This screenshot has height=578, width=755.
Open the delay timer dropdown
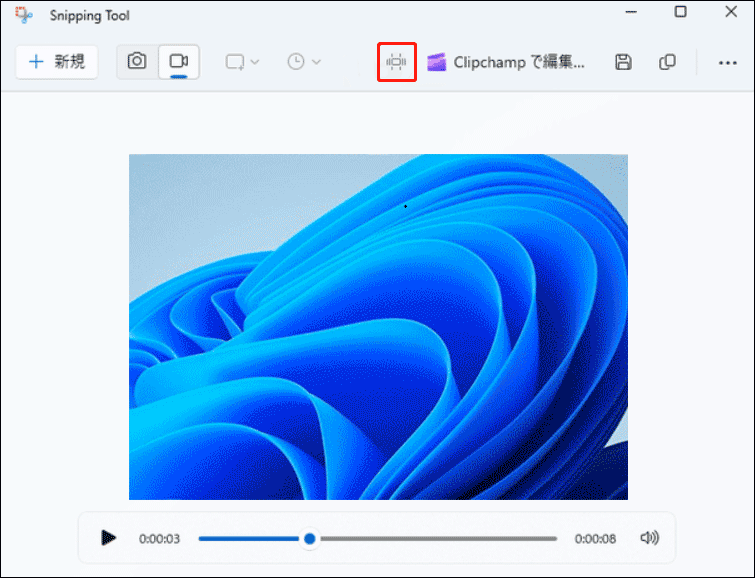coord(304,62)
